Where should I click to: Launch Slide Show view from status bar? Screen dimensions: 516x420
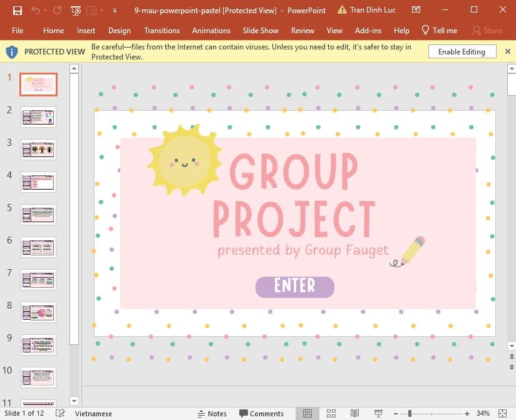tap(378, 413)
